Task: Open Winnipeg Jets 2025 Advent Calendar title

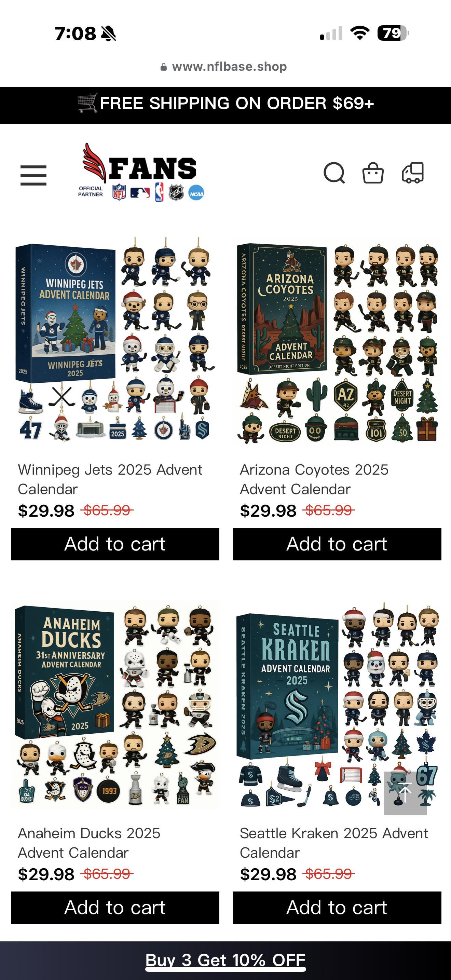Action: pos(110,479)
